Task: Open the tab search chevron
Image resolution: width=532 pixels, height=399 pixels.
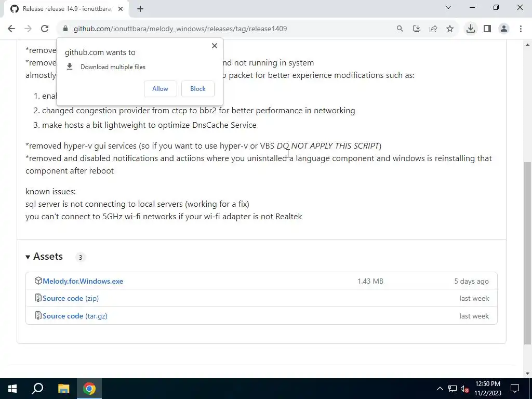Action: [x=448, y=7]
